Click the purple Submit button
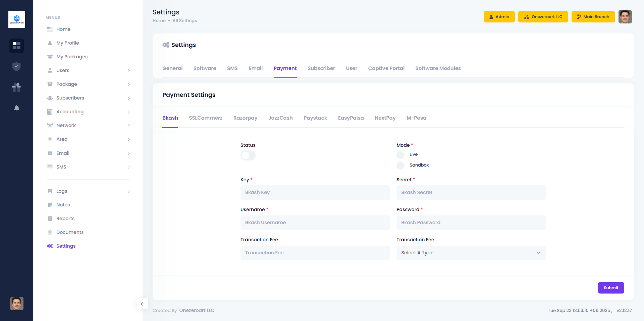The width and height of the screenshot is (644, 321). pyautogui.click(x=611, y=288)
